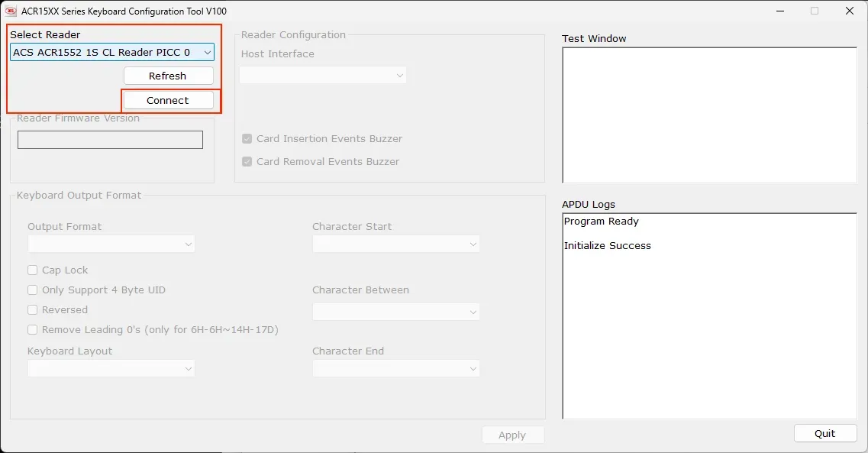Toggle Card Removal Events Buzzer checkbox

coord(247,162)
